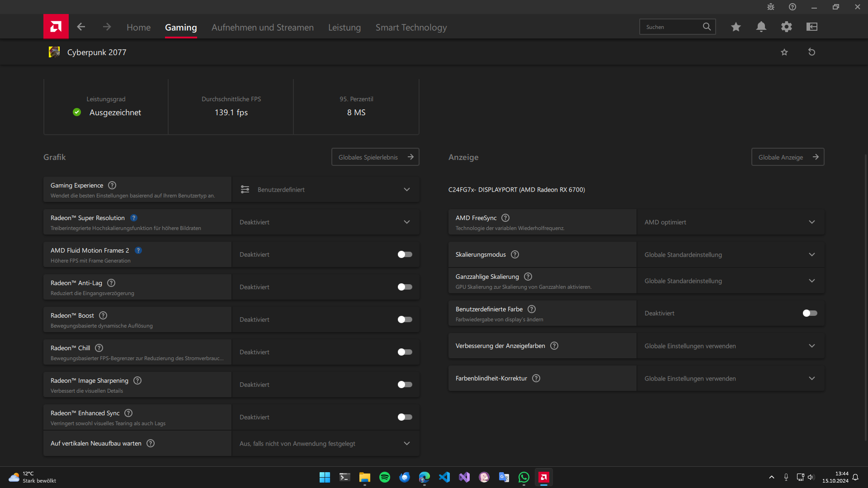Click the back navigation arrow

81,27
